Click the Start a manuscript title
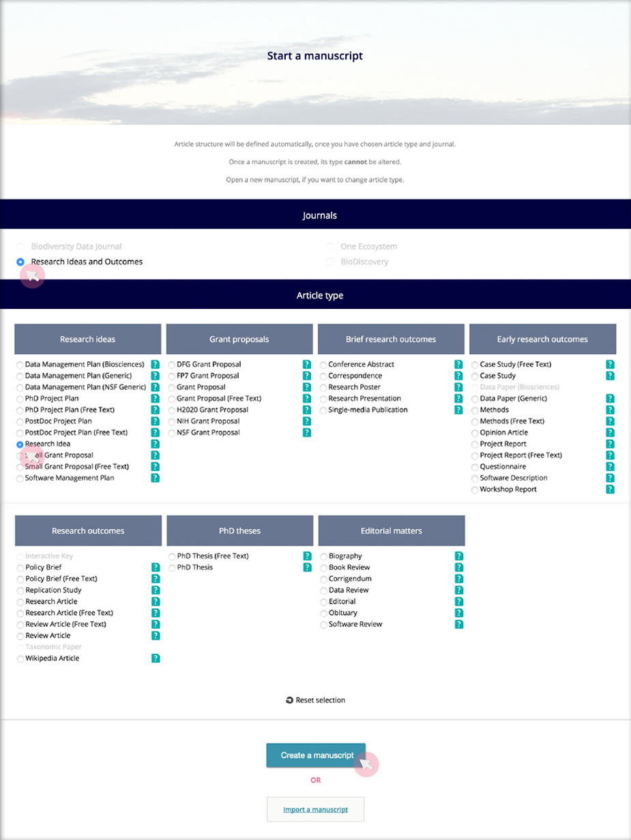Viewport: 631px width, 840px height. [x=315, y=56]
